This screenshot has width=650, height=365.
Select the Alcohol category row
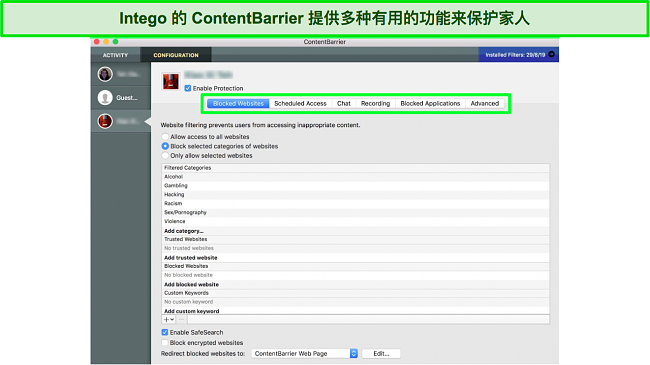356,177
